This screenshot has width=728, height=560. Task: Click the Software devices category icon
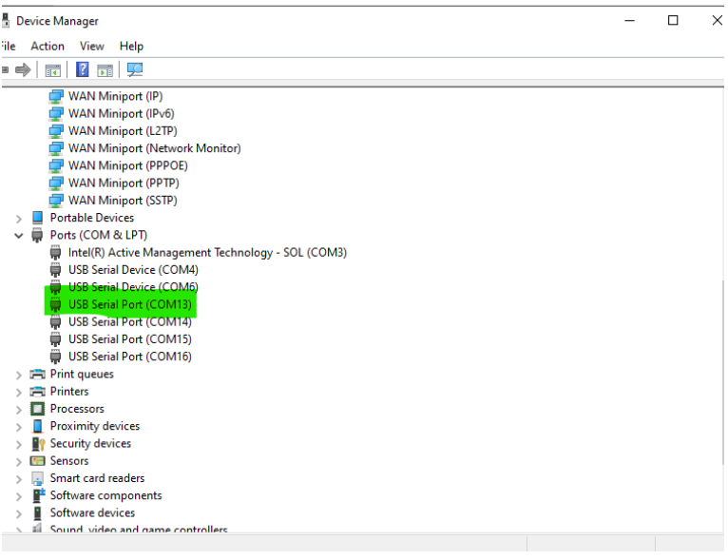(37, 513)
